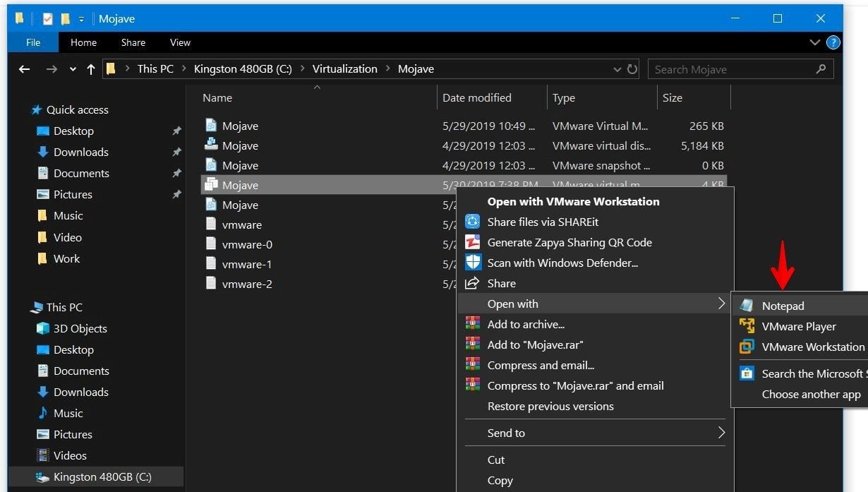Switch to the Home ribbon tab
This screenshot has height=492, width=868.
[83, 42]
